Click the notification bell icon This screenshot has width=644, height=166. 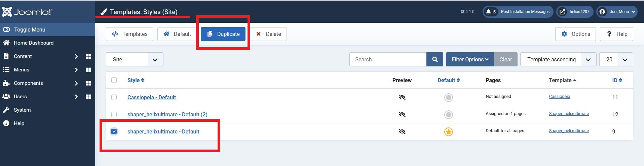tap(488, 12)
